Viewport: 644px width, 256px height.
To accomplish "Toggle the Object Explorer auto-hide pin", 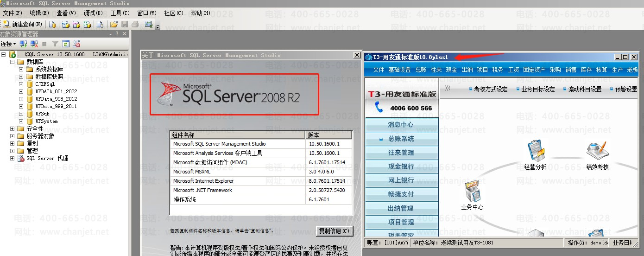I will pos(117,34).
